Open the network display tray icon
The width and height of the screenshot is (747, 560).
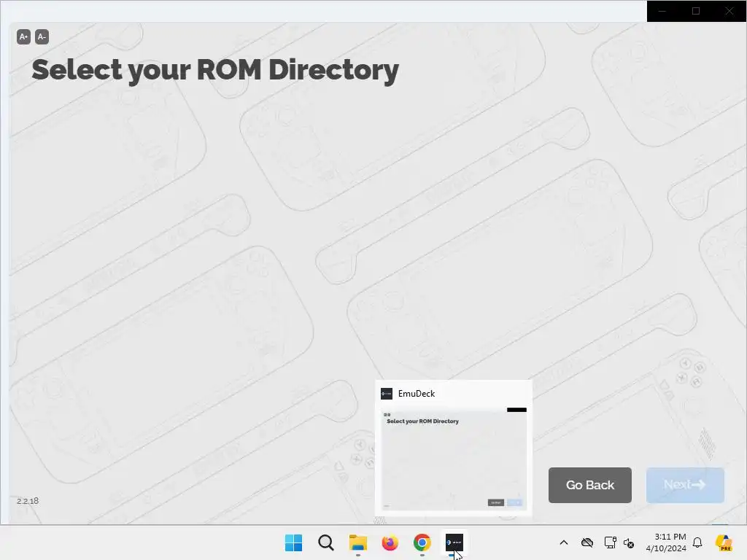click(610, 542)
